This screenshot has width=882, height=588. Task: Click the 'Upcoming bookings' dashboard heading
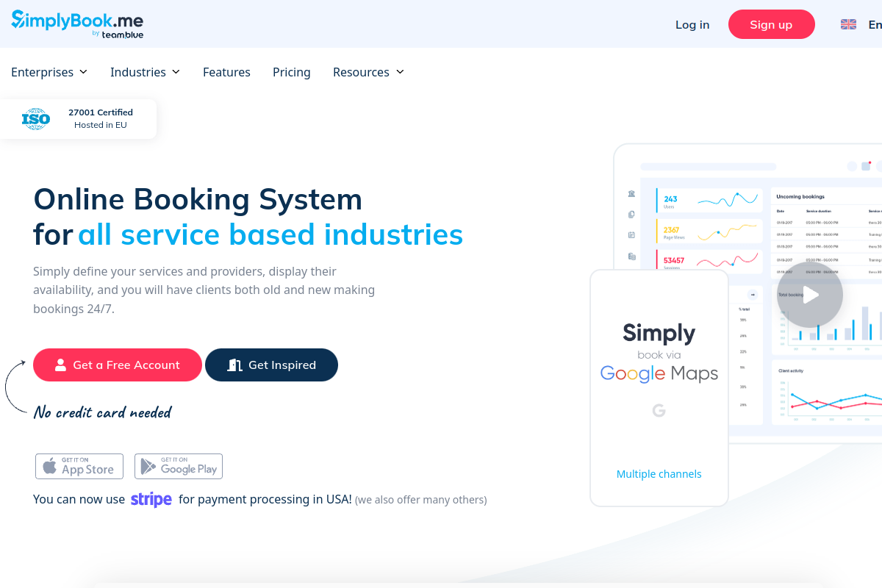point(800,197)
